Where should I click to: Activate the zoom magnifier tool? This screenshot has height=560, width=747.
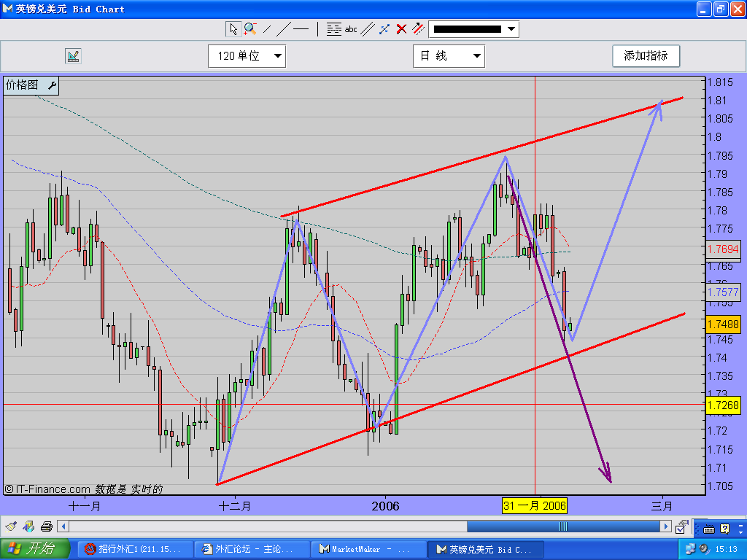tap(250, 29)
